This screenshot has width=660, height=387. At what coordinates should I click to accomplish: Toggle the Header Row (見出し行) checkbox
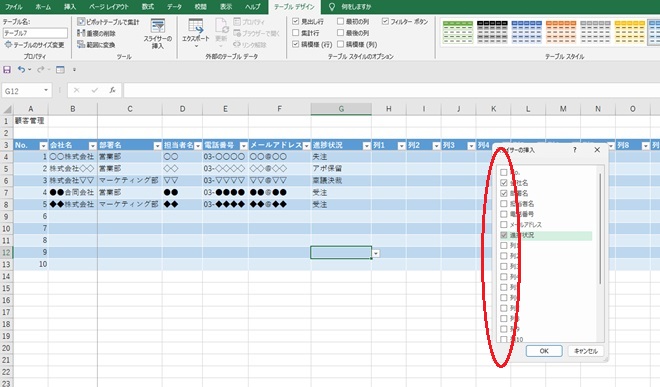[x=295, y=21]
